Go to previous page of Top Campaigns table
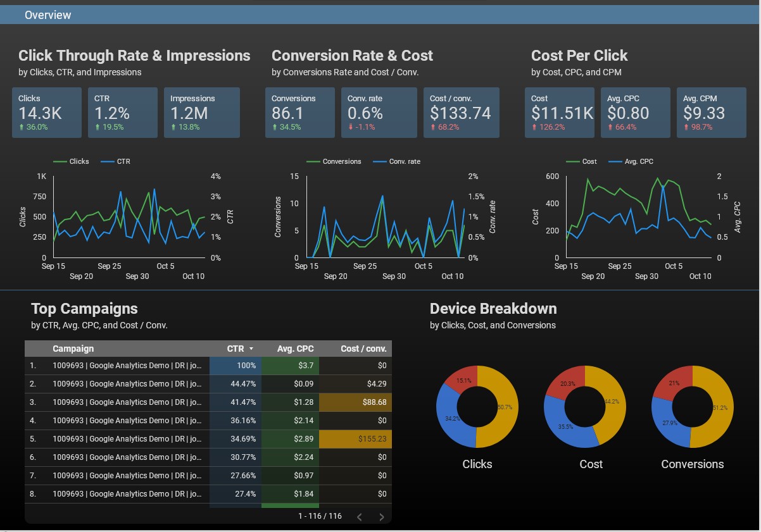The height and width of the screenshot is (532, 761). click(x=360, y=517)
